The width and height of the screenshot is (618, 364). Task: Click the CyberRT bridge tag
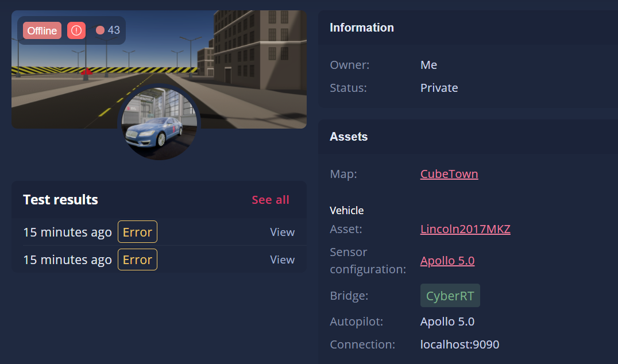click(x=450, y=296)
